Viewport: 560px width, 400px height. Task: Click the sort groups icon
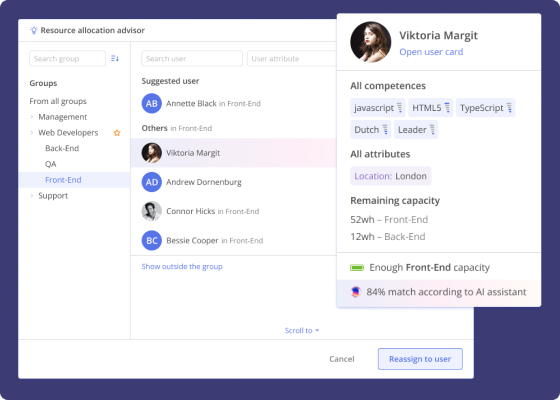tap(115, 58)
